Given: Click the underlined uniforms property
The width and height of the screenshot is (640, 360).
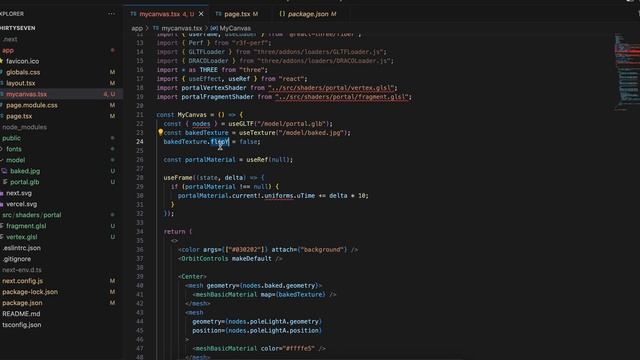Looking at the screenshot, I should point(279,196).
